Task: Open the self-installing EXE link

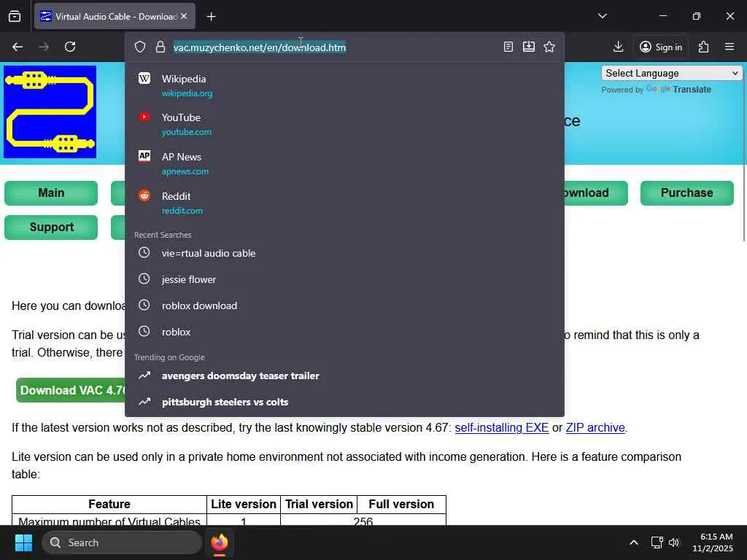Action: [502, 427]
